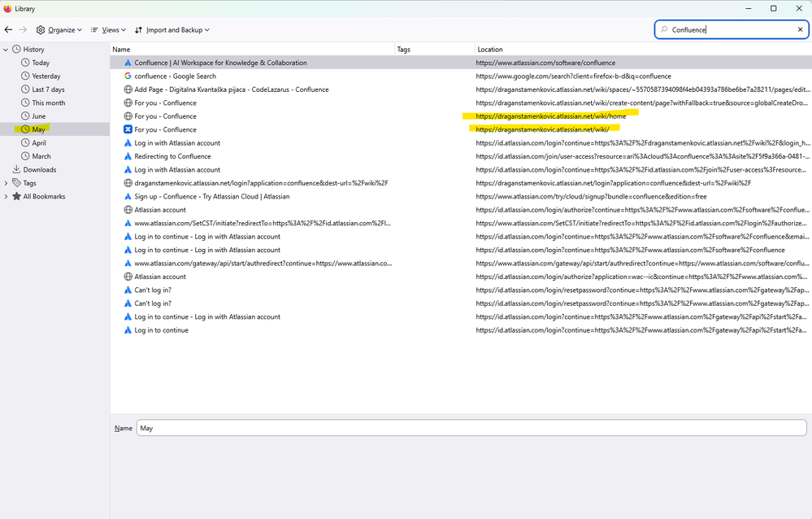Select Redirecting to Confluence row
Screen dimensions: 812x519
click(x=461, y=156)
